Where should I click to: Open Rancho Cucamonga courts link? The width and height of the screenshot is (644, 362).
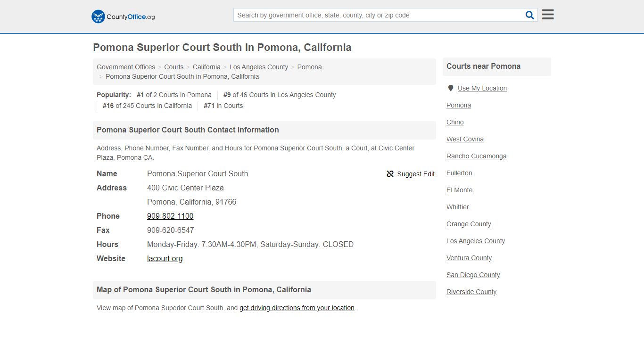click(x=477, y=156)
